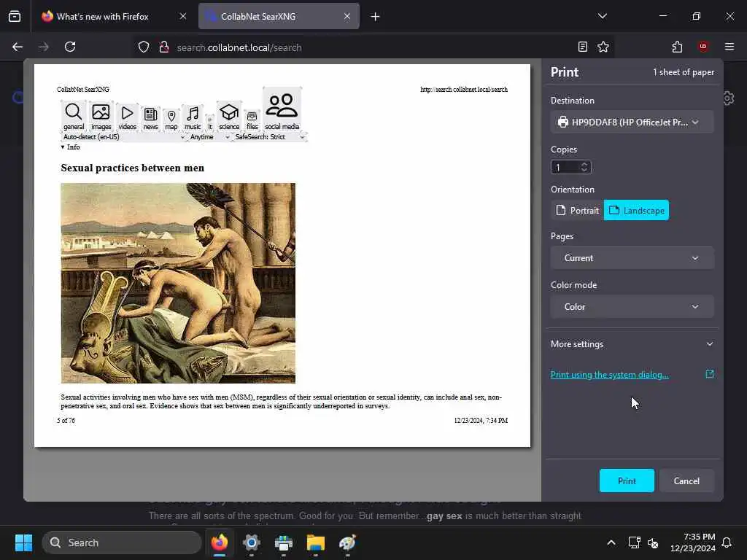Open the uBlock Origin extension icon

click(x=703, y=47)
